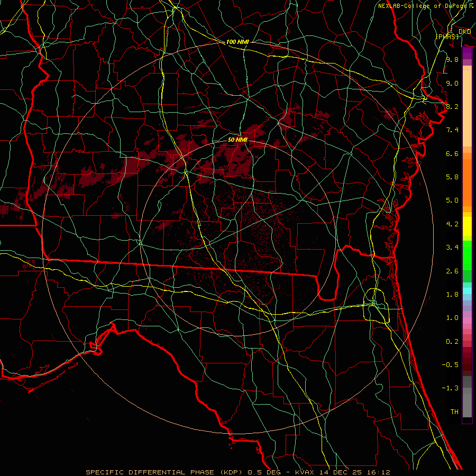The height and width of the screenshot is (476, 476).
Task: Select the 6.6 color scale value
Action: (452, 153)
